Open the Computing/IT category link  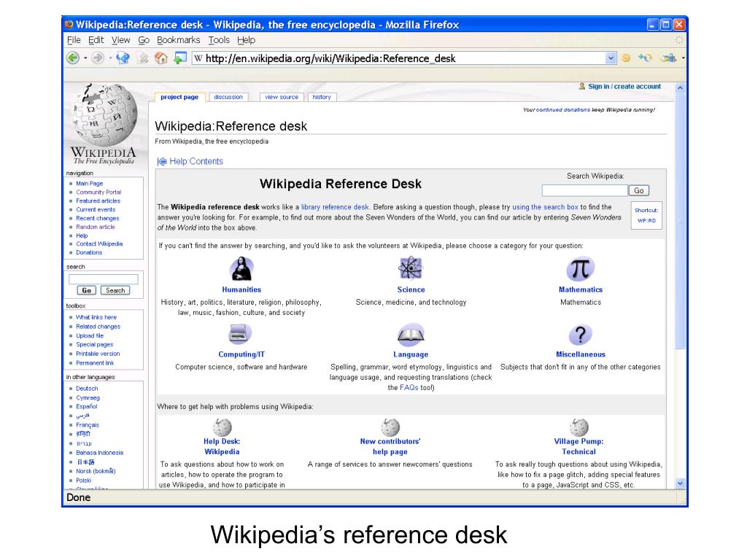pos(241,354)
